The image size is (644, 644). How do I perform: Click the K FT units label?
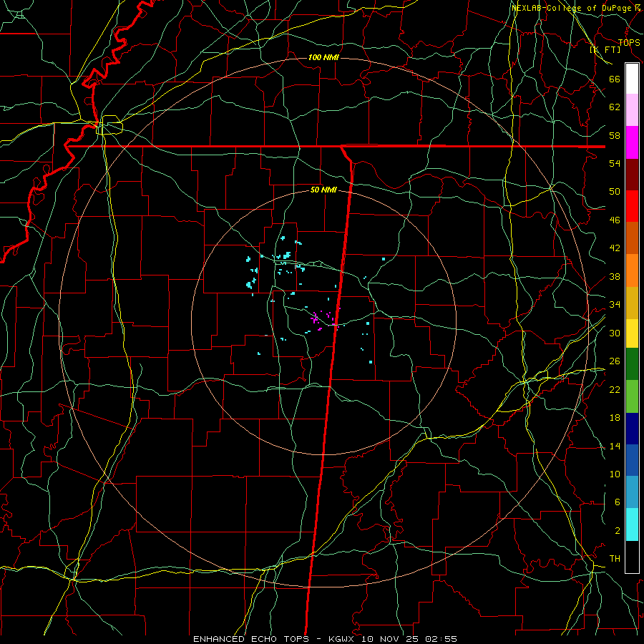click(605, 50)
